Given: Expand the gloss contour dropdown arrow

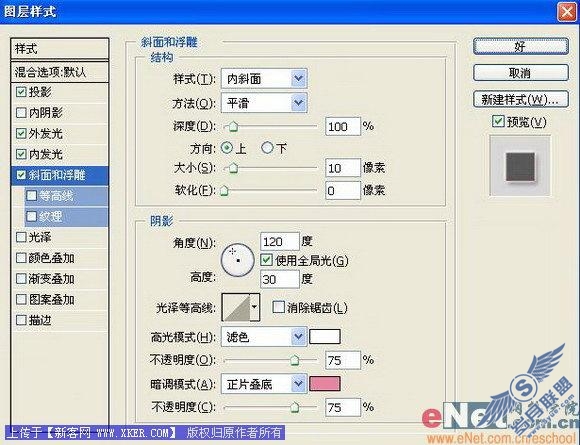Looking at the screenshot, I should tap(254, 307).
